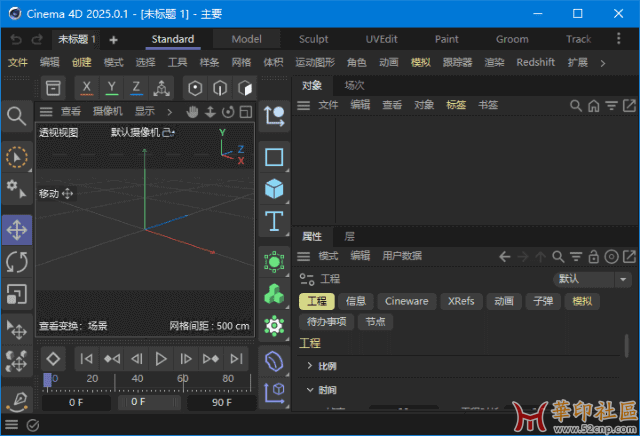The width and height of the screenshot is (640, 436).
Task: Open the 默认 preset dropdown
Action: pyautogui.click(x=592, y=279)
